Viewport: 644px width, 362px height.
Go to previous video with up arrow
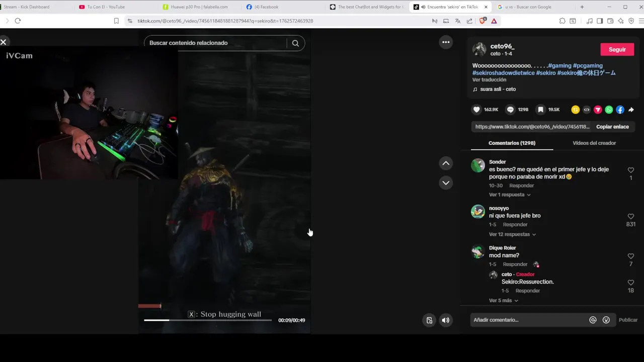[446, 163]
